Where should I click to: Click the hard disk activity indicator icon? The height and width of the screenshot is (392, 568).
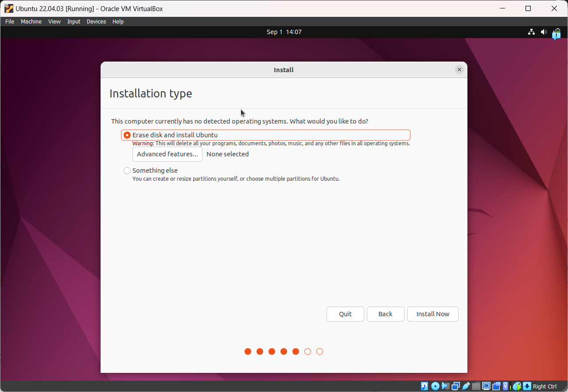pyautogui.click(x=424, y=386)
